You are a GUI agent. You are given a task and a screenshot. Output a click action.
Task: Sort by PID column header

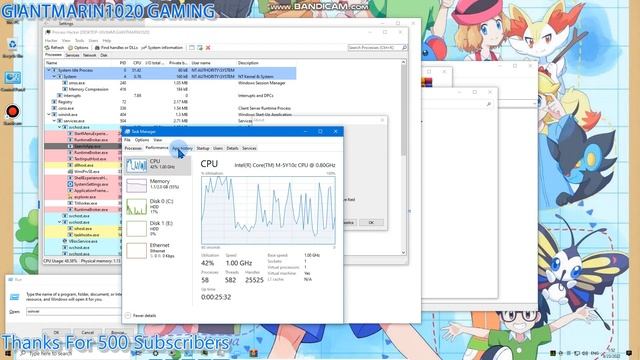coord(122,63)
